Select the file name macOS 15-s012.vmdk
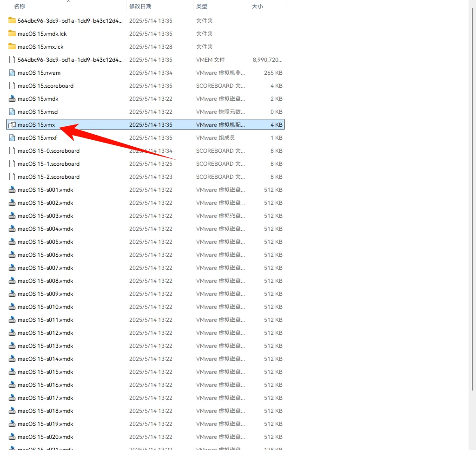This screenshot has width=476, height=450. pos(45,333)
